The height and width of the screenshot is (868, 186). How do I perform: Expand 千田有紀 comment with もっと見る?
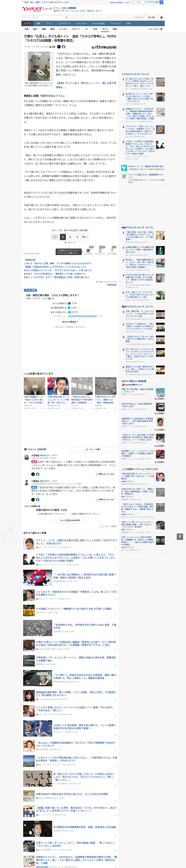pos(50,468)
